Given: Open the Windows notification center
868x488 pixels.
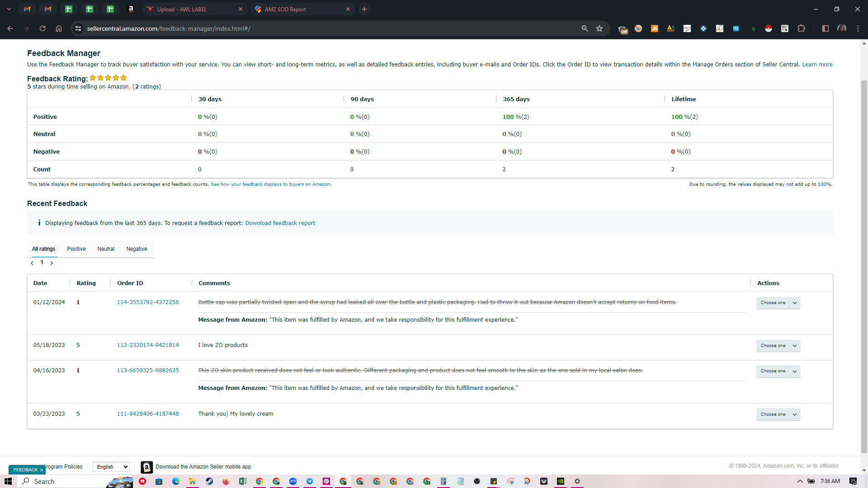Looking at the screenshot, I should pyautogui.click(x=853, y=481).
